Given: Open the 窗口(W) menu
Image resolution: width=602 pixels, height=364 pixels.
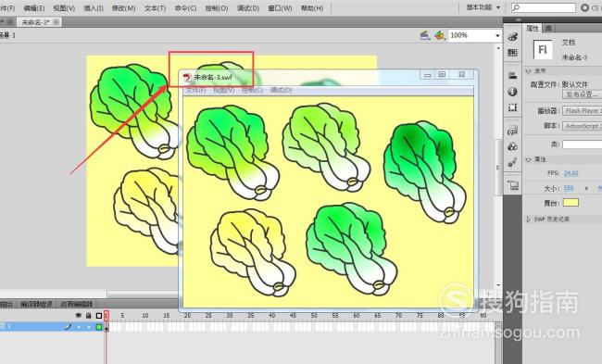Looking at the screenshot, I should coord(280,8).
